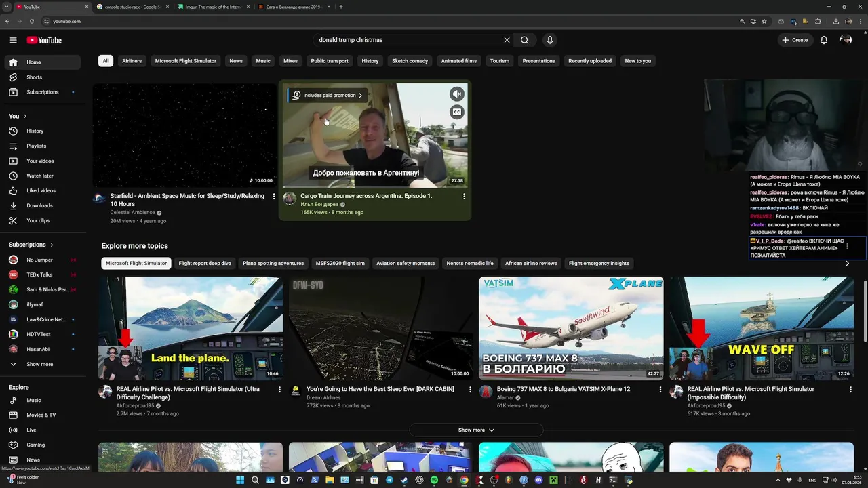Toggle captions on Cargo Train preview
Screen dimensions: 868x488
coord(457,113)
